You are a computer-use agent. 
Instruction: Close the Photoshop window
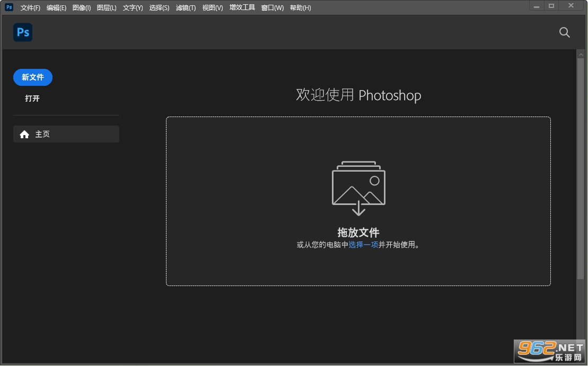571,6
